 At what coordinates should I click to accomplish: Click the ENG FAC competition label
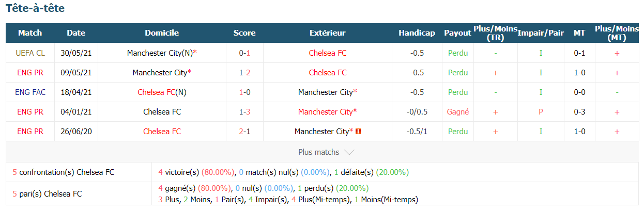tap(30, 92)
